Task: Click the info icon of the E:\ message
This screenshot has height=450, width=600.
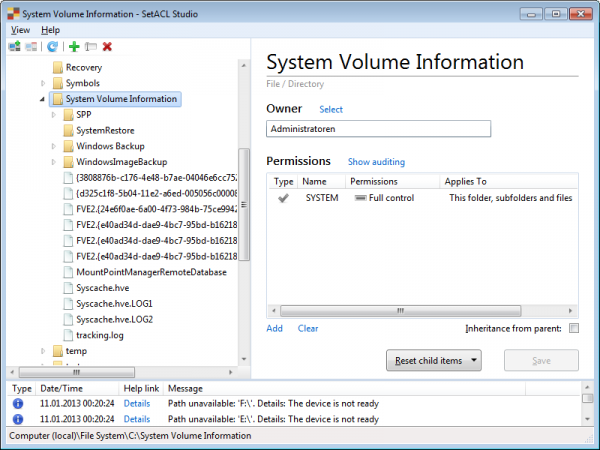Action: pos(18,419)
